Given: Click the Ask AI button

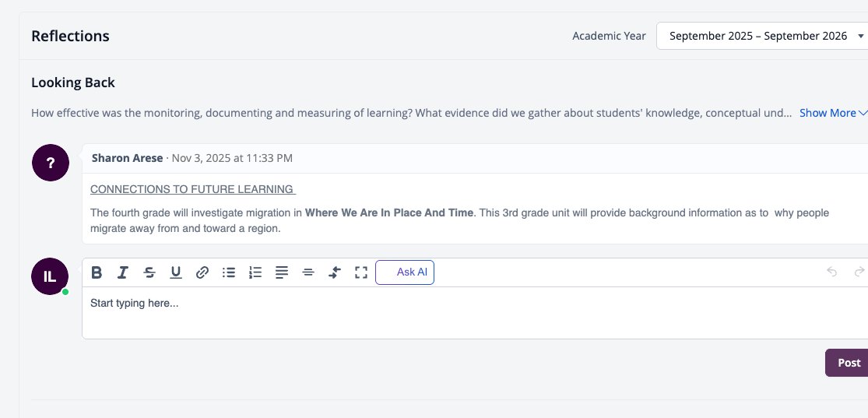Looking at the screenshot, I should [x=405, y=272].
